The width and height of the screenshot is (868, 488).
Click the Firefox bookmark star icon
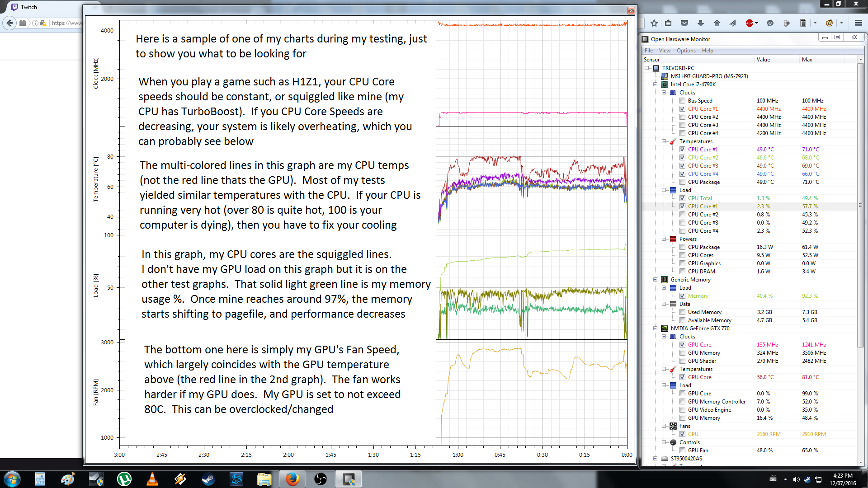tap(654, 23)
